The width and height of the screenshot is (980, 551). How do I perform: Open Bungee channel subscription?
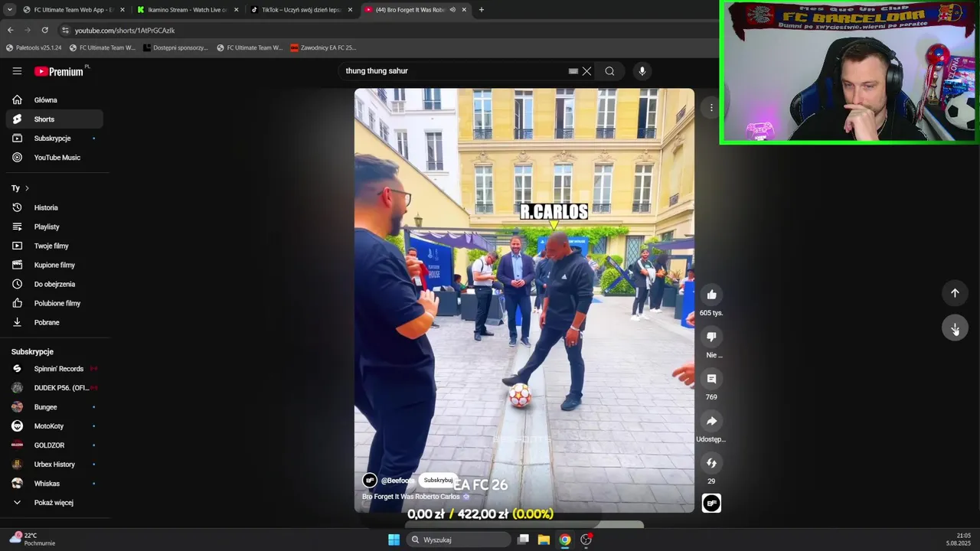click(54, 407)
